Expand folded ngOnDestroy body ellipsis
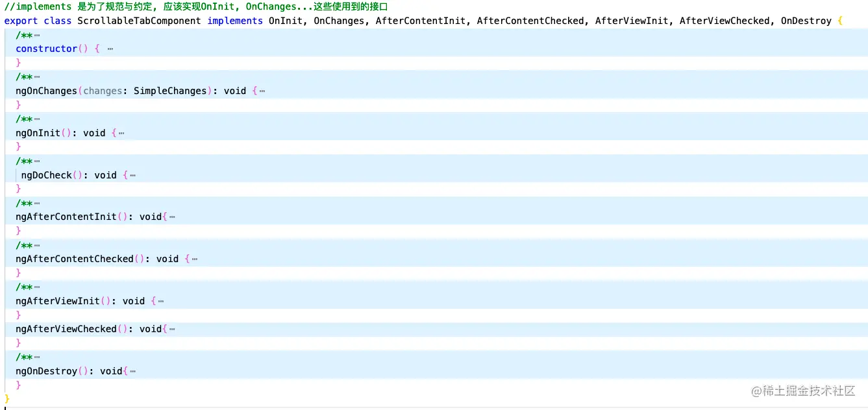 click(x=132, y=372)
